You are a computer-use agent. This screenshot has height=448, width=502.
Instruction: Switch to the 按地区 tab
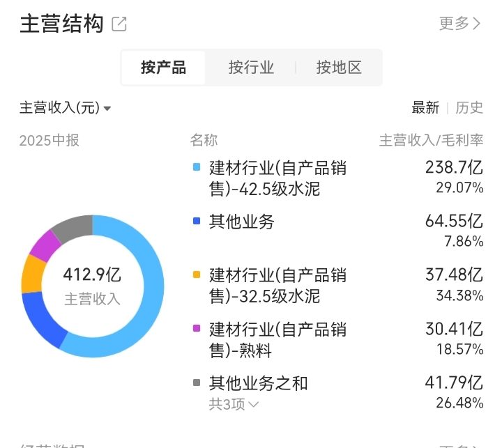click(x=339, y=68)
